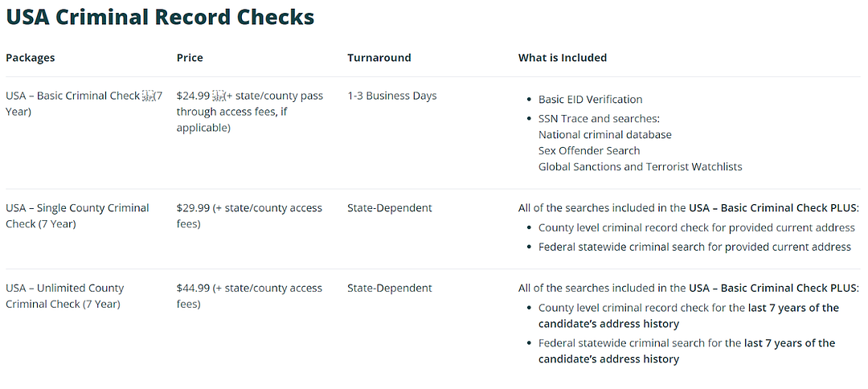Click the icon after Basic Criminal Check
Viewport: 868px width, 389px height.
[148, 96]
